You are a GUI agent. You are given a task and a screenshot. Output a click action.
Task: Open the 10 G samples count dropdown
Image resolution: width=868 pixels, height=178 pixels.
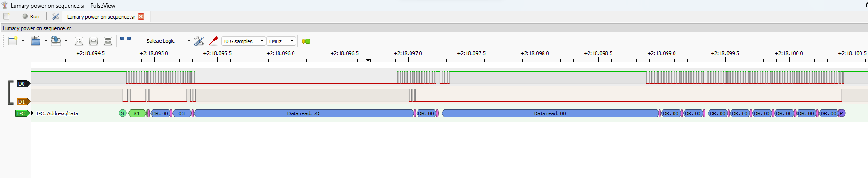coord(243,41)
